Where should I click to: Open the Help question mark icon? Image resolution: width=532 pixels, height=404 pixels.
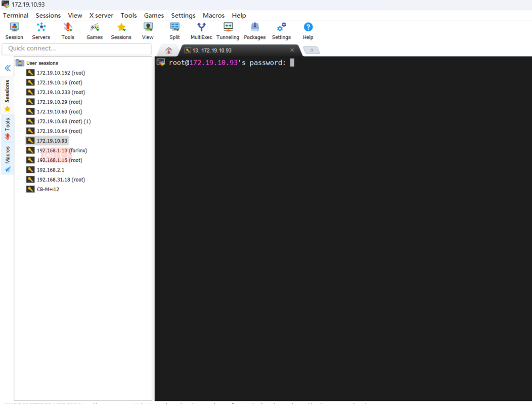308,31
